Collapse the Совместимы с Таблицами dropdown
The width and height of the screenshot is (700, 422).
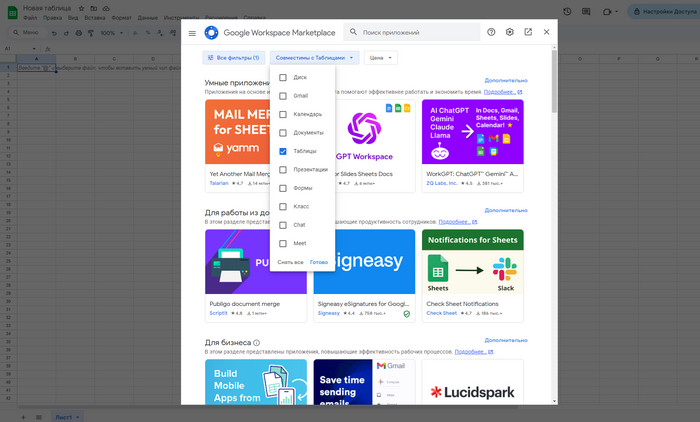(x=314, y=58)
